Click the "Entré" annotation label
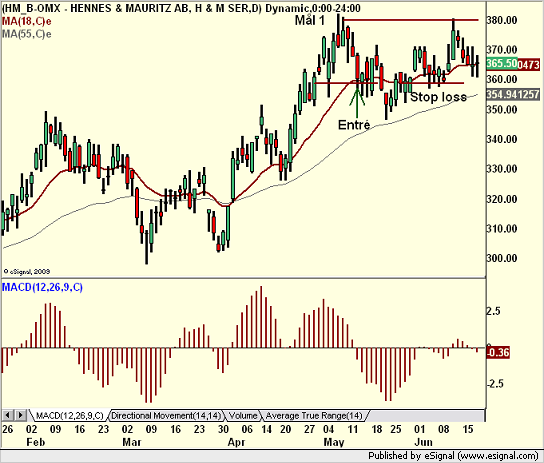Viewport: 544px width, 463px height. pyautogui.click(x=354, y=125)
